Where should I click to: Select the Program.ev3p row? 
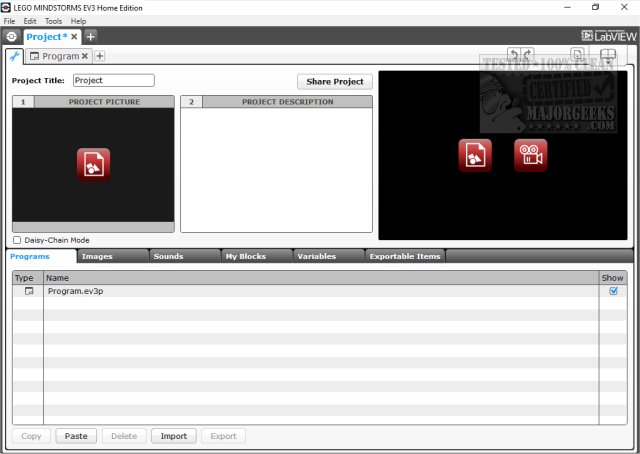(x=320, y=291)
